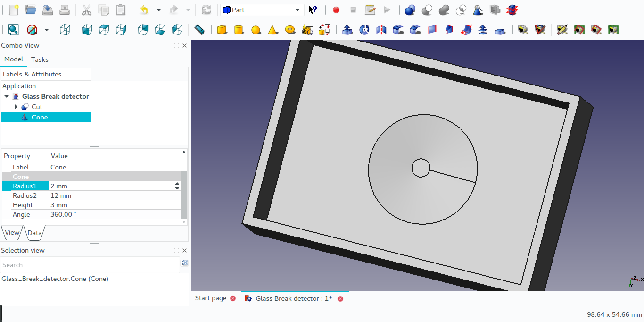Switch to the Data property tab
The image size is (644, 322).
click(x=34, y=233)
